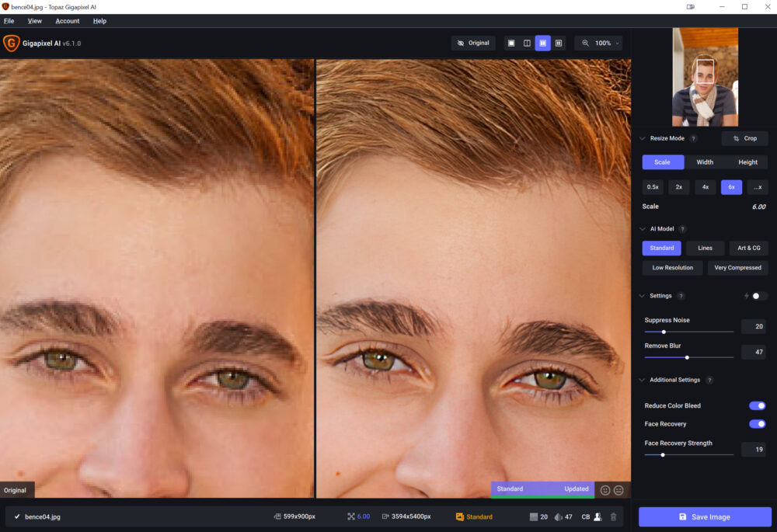Choose 6x scale preset
This screenshot has width=777, height=532.
pos(731,187)
